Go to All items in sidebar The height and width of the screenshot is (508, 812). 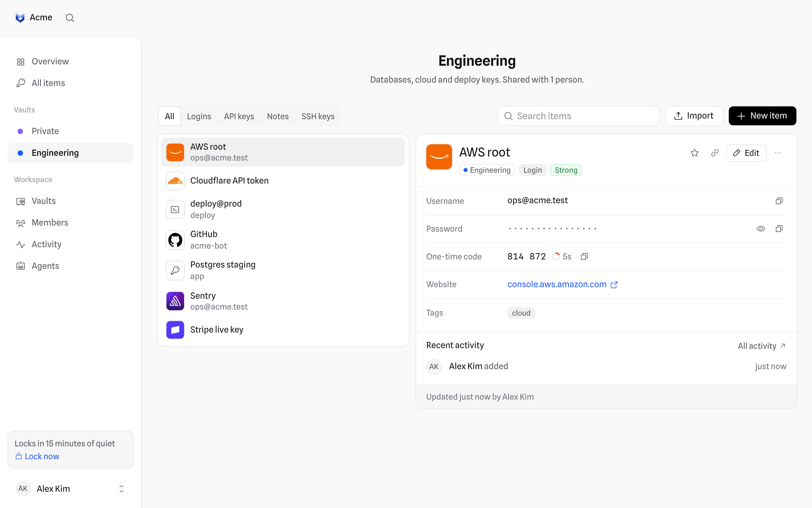71,83
